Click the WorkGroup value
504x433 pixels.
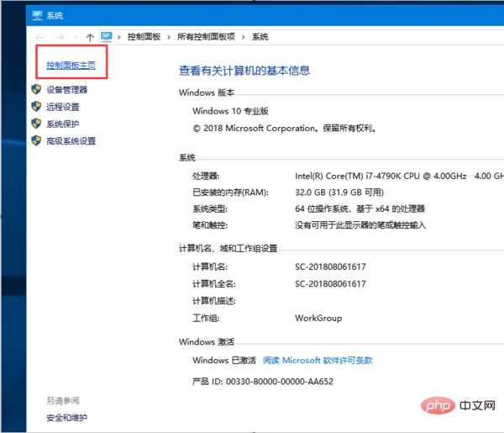pos(318,318)
